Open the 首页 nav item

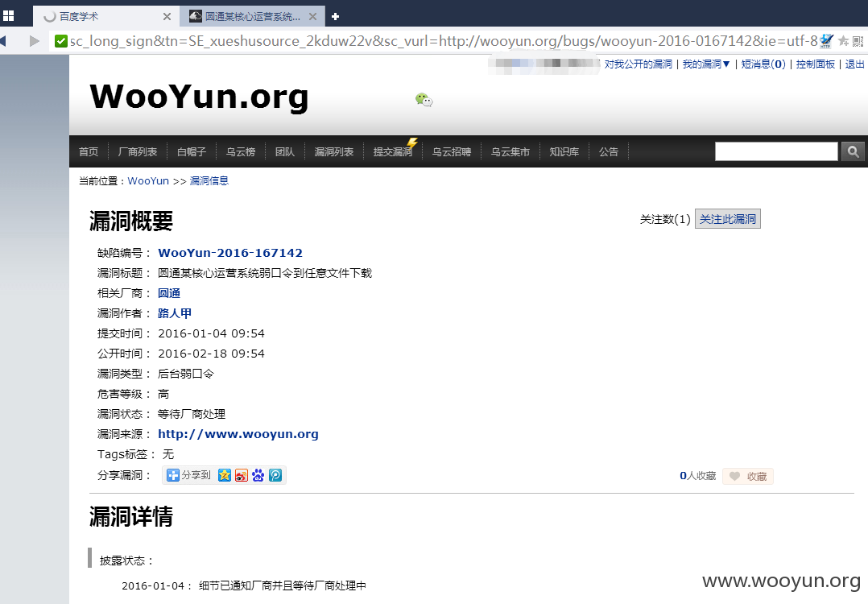pyautogui.click(x=89, y=151)
